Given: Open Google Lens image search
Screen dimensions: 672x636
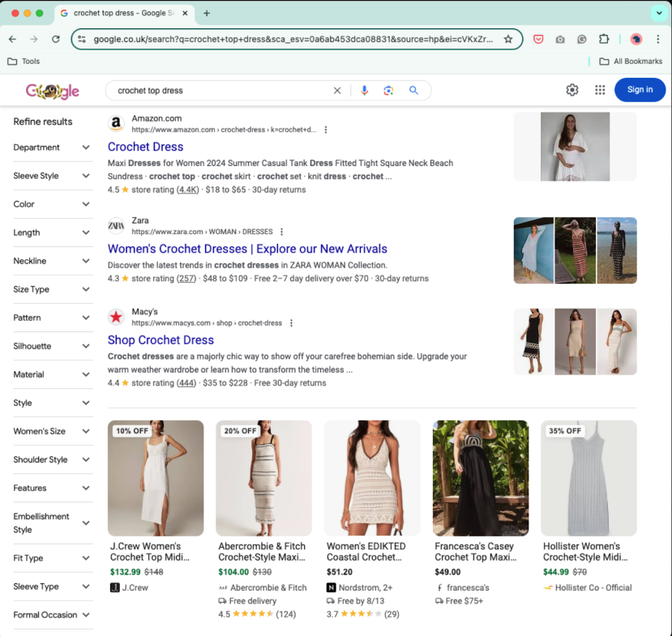Looking at the screenshot, I should (388, 91).
